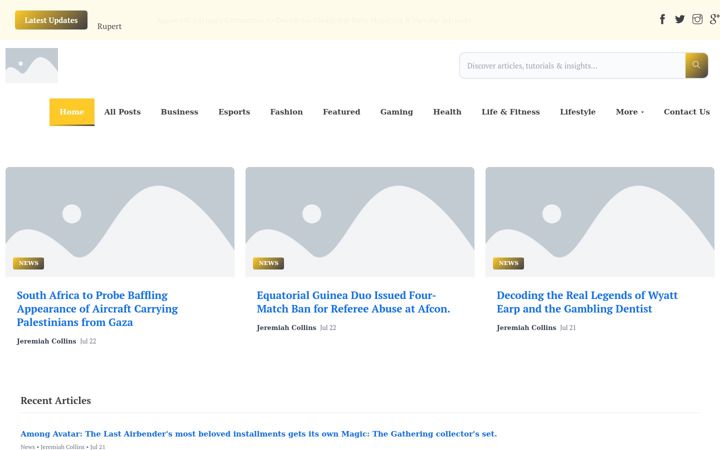Select the Home menu item
The image size is (720, 450).
(72, 112)
